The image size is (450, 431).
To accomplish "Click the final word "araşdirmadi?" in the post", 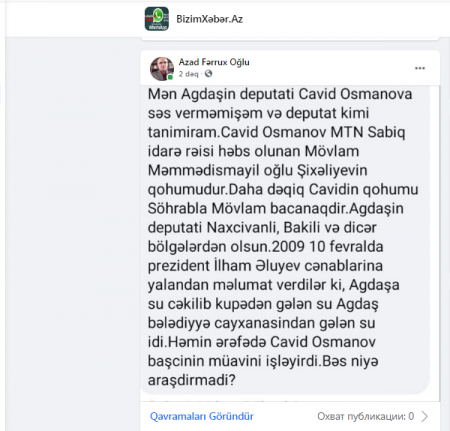I will point(192,380).
